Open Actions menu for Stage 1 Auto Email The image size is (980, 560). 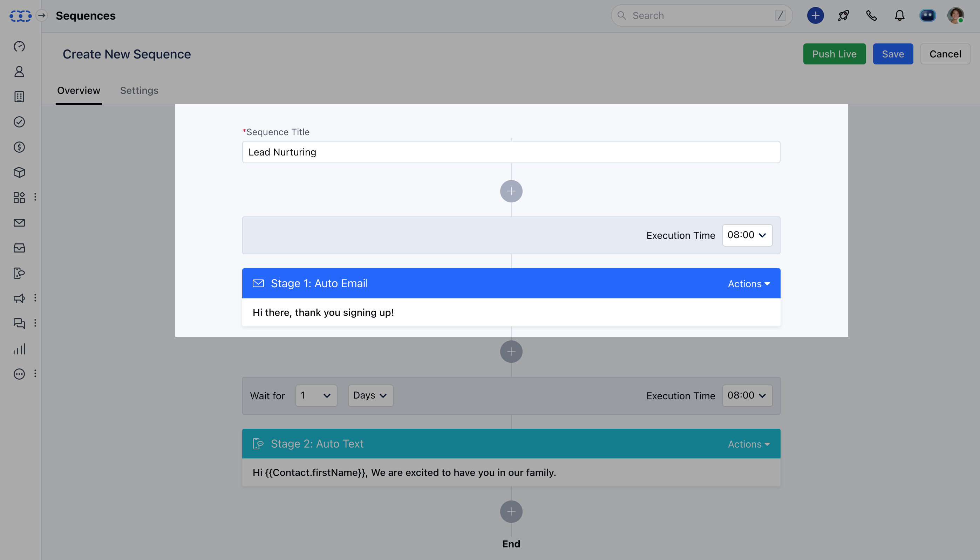tap(749, 283)
